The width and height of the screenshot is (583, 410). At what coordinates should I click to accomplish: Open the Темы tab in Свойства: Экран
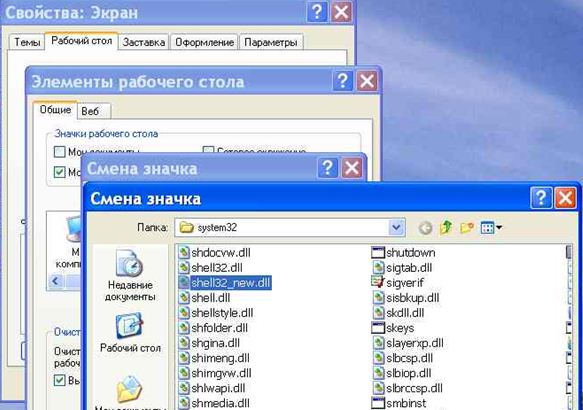pyautogui.click(x=27, y=42)
